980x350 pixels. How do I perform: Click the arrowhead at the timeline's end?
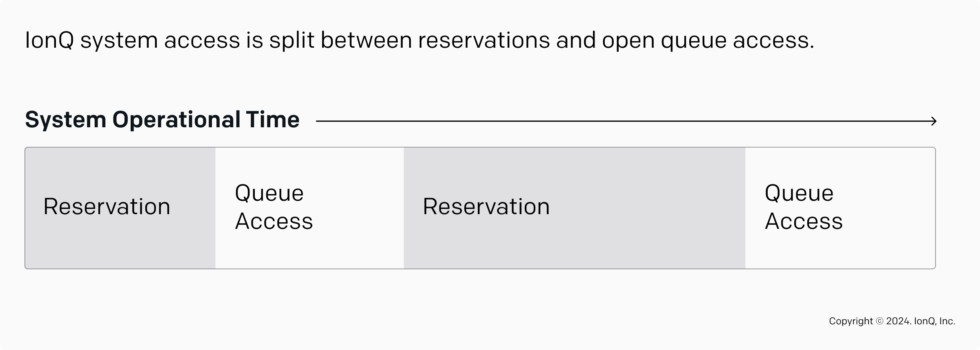[934, 121]
